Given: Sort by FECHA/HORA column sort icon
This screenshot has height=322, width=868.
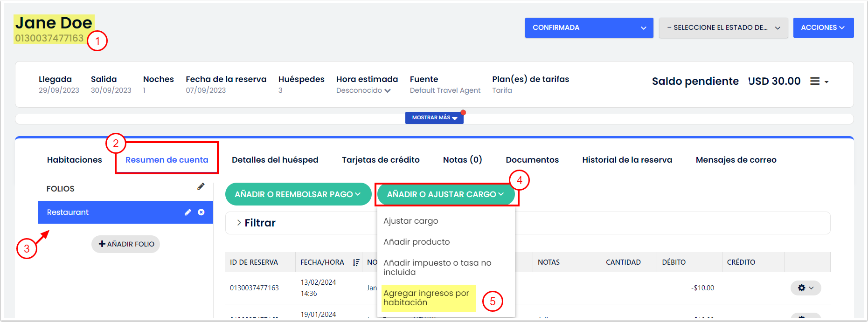Looking at the screenshot, I should click(356, 262).
